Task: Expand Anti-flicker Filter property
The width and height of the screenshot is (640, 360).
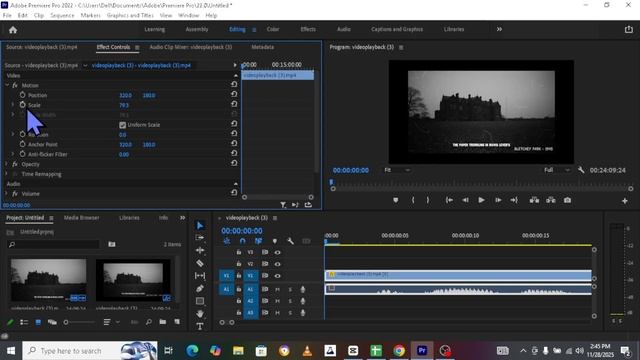Action: [13, 154]
